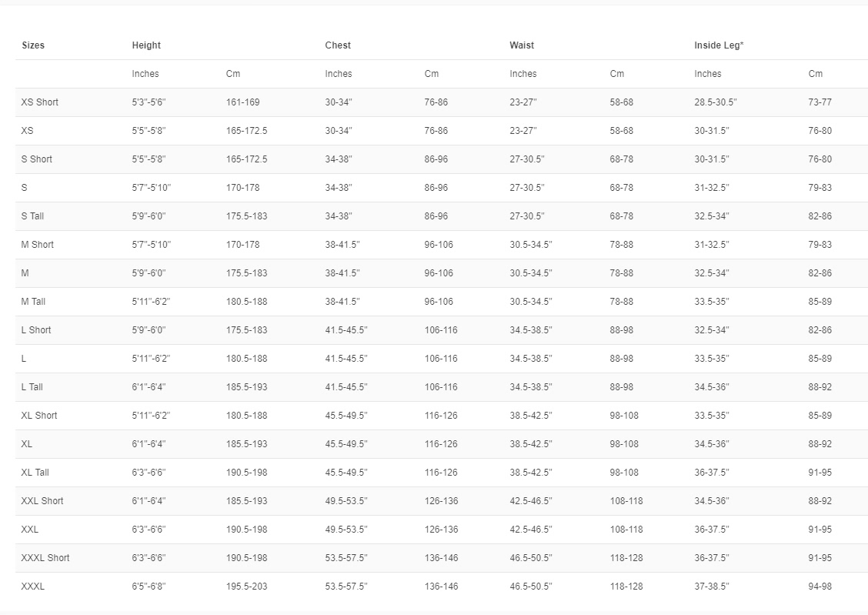
Task: Select the M Short size row label
Action: point(38,245)
